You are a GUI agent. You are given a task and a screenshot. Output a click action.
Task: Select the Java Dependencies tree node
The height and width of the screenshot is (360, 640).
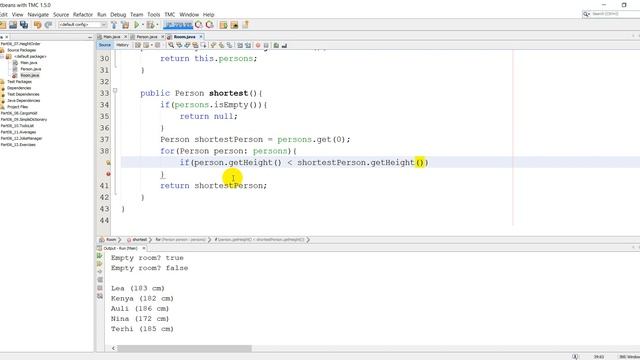coord(23,100)
